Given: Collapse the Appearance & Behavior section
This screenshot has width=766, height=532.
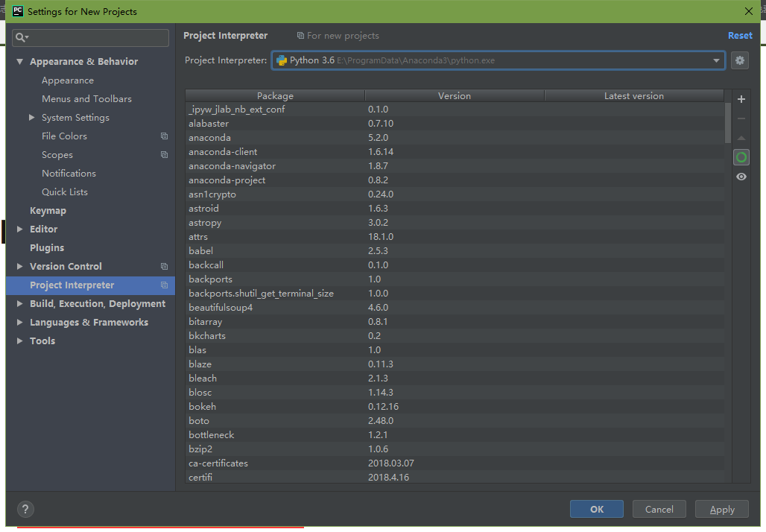Looking at the screenshot, I should point(19,62).
